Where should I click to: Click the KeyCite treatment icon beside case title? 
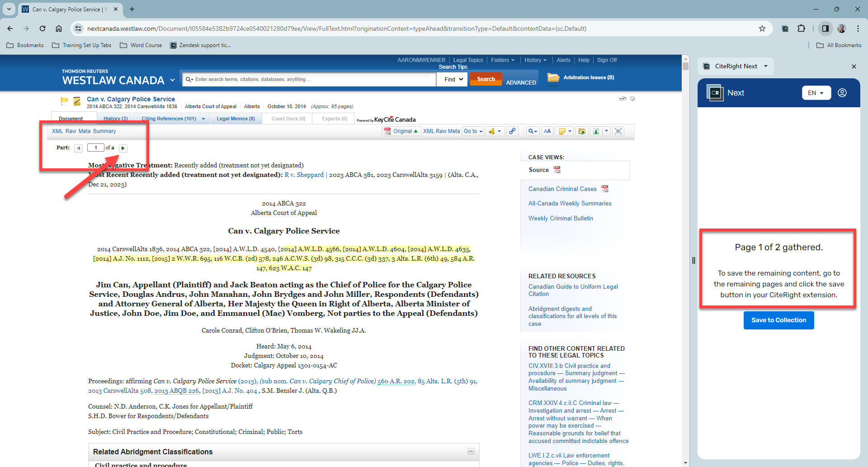tap(77, 101)
